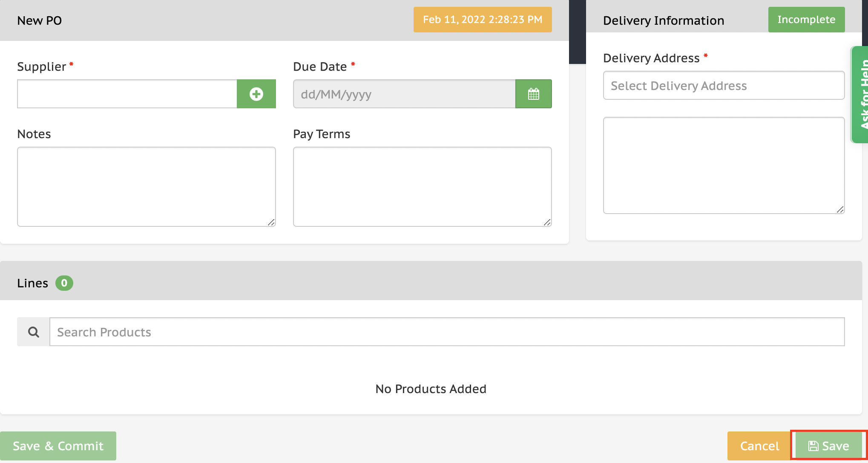Click the Due Date dd/MM/yyyy field
The width and height of the screenshot is (868, 463).
404,94
